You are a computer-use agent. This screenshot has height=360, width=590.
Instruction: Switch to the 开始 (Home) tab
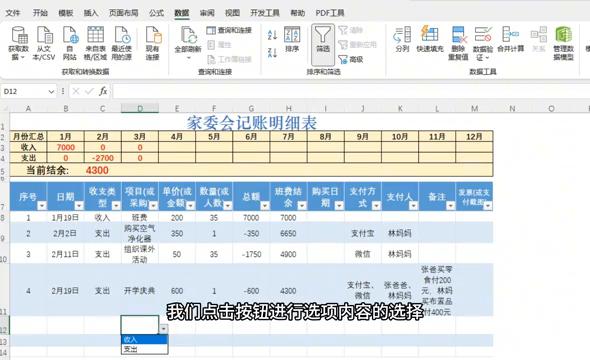point(40,13)
